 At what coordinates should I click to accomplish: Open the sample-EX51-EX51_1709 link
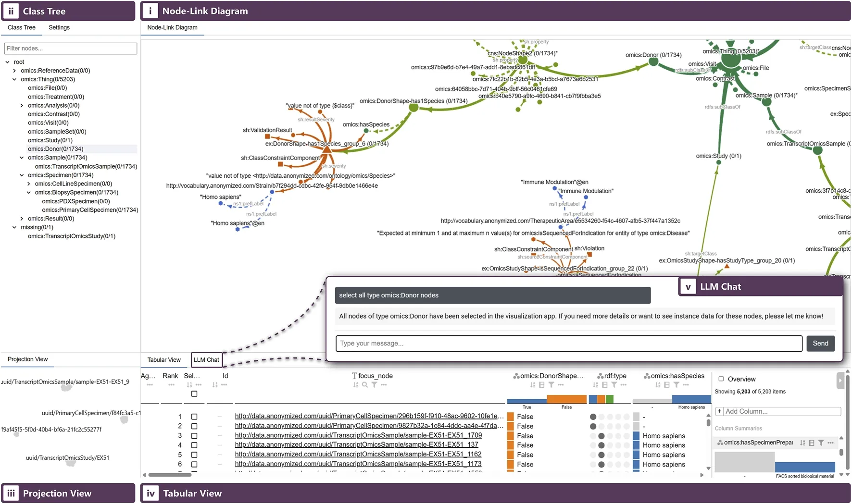click(x=358, y=436)
